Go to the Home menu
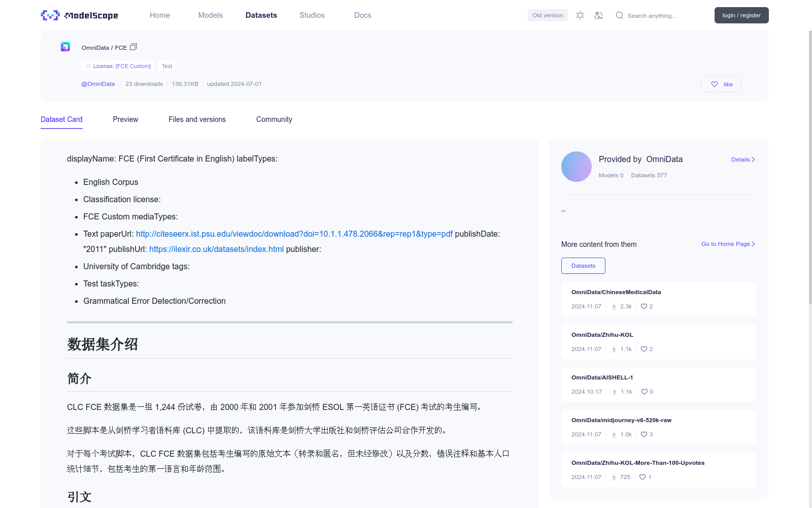Screen dimensions: 812x508 [x=160, y=15]
